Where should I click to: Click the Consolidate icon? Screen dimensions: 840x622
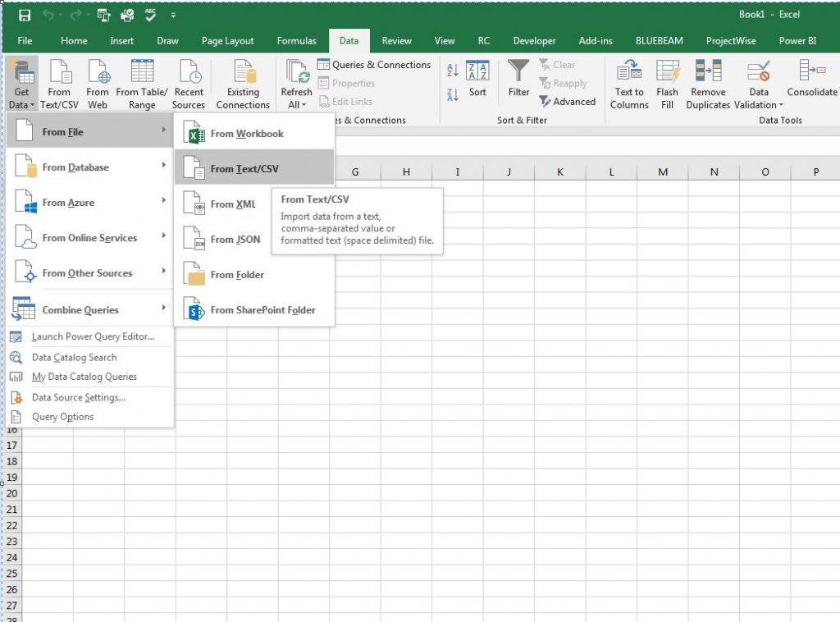[x=811, y=78]
